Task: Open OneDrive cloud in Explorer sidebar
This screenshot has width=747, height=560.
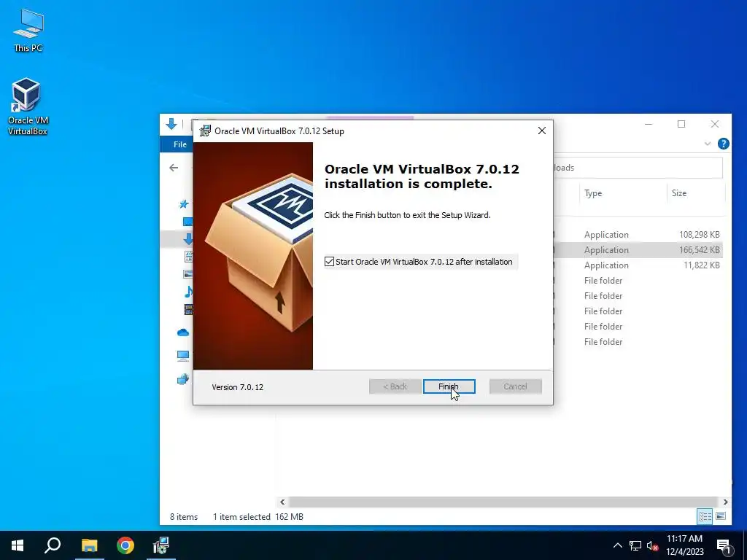Action: (183, 332)
